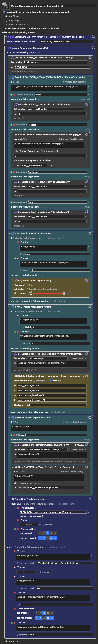Click gear icon on Search Text action
The width and height of the screenshot is (98, 644).
click(x=86, y=135)
